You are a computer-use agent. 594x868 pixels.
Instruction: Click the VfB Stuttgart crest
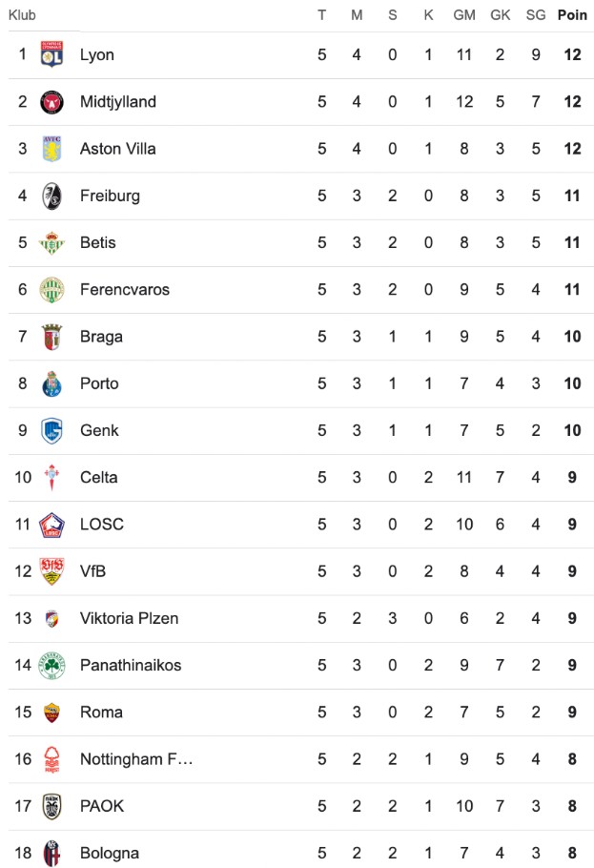[x=51, y=571]
